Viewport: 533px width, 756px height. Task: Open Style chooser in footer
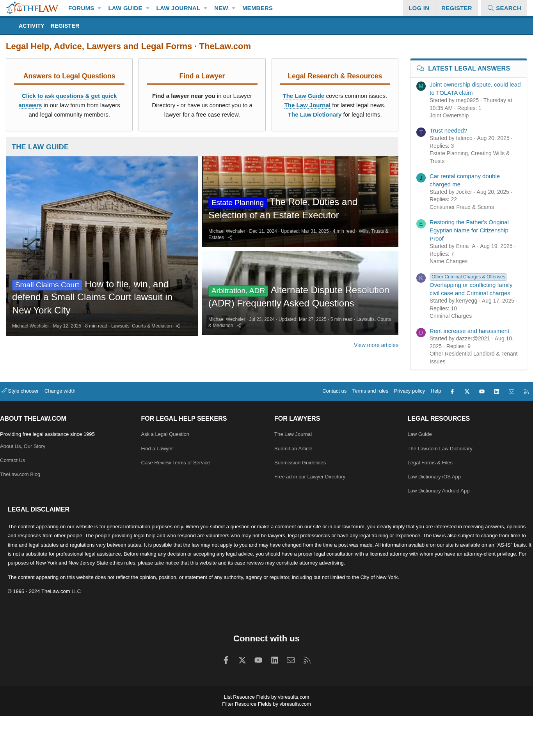[x=20, y=391]
